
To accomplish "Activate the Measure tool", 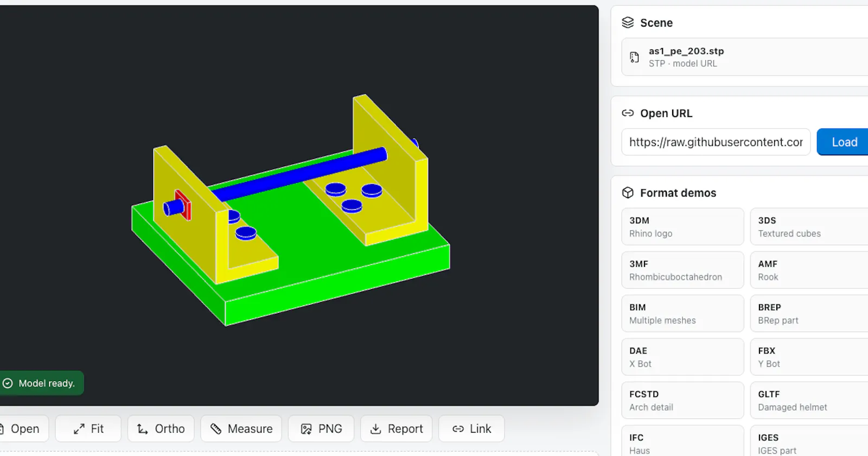I will coord(241,429).
